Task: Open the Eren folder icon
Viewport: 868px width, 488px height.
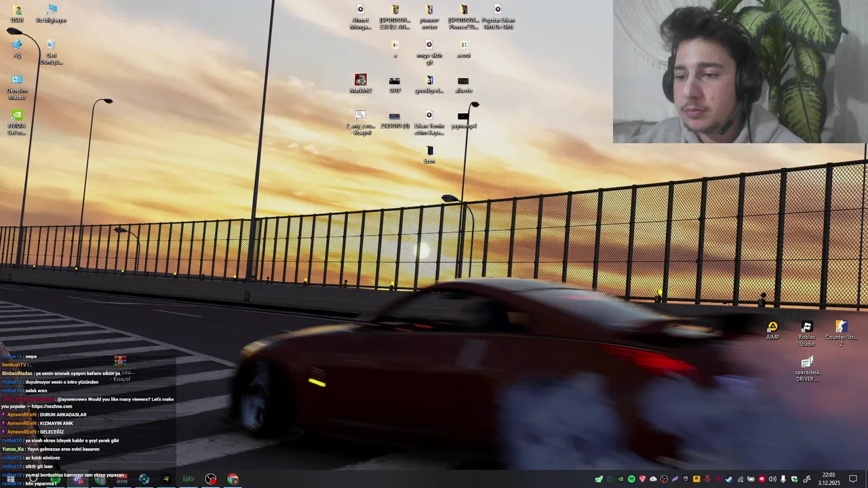Action: [429, 155]
